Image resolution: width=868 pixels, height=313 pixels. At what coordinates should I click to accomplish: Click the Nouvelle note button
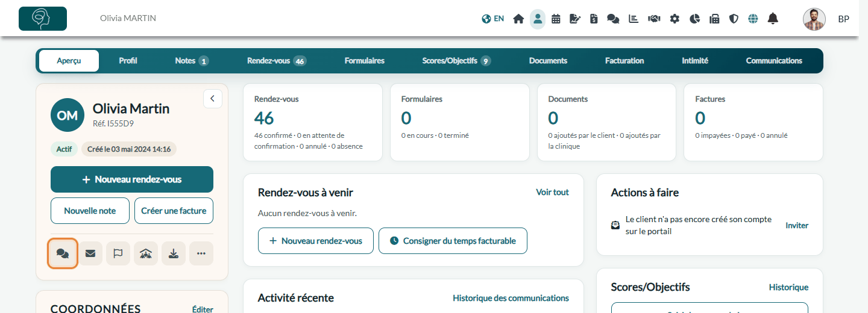(90, 211)
